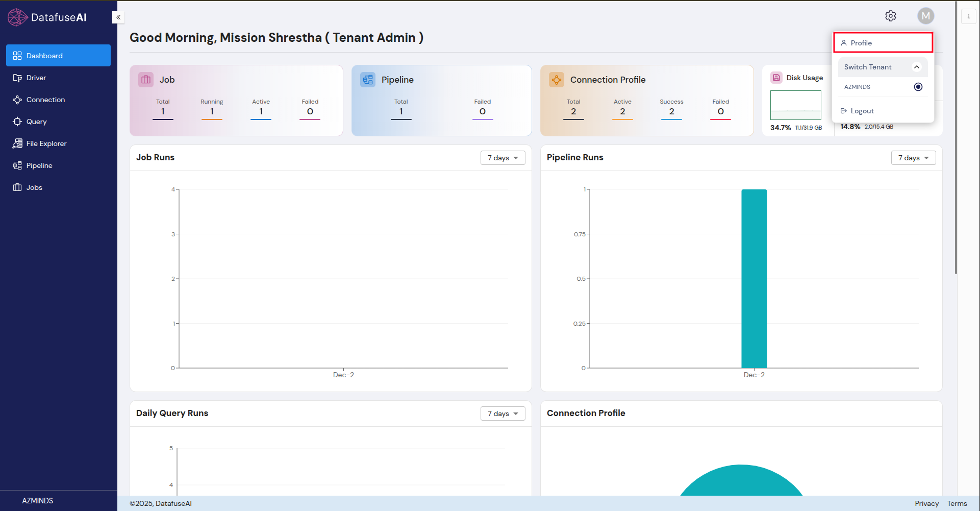
Task: Click the Terms footer link
Action: [x=957, y=503]
